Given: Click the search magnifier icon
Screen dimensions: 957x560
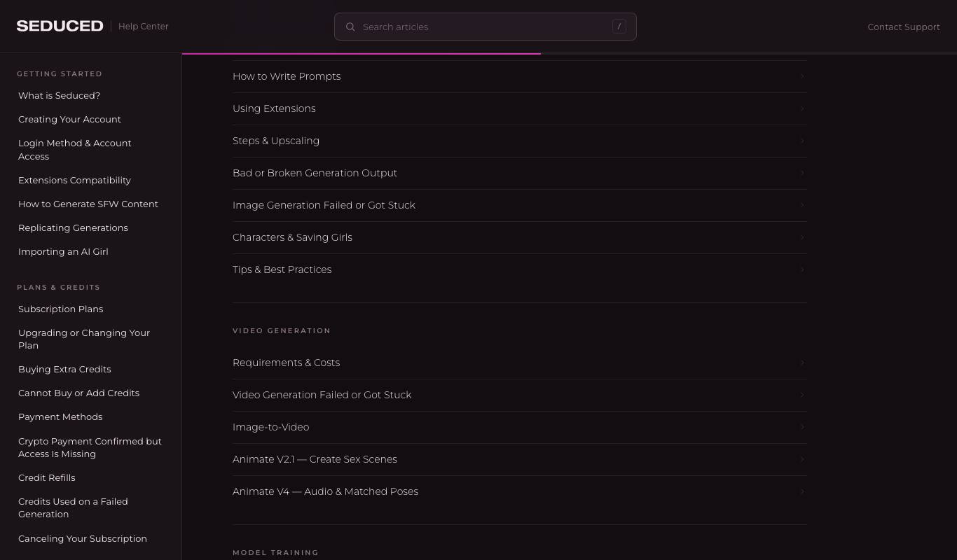Looking at the screenshot, I should coord(350,27).
